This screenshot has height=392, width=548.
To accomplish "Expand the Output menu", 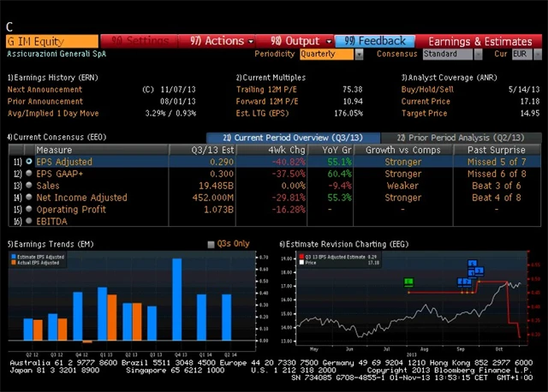I will tap(301, 40).
